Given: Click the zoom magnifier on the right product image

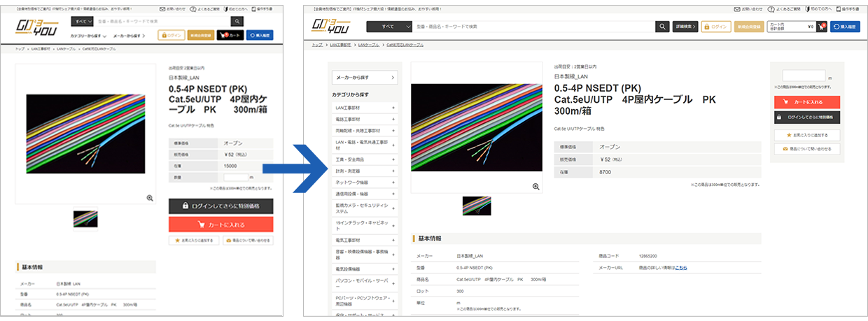Looking at the screenshot, I should 536,187.
